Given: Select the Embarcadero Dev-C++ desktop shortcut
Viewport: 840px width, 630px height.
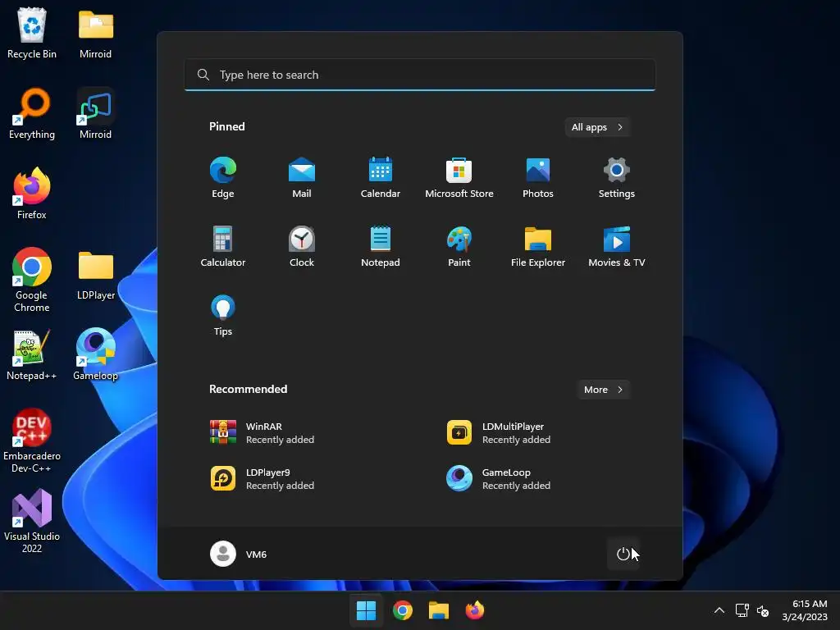Looking at the screenshot, I should click(x=32, y=441).
